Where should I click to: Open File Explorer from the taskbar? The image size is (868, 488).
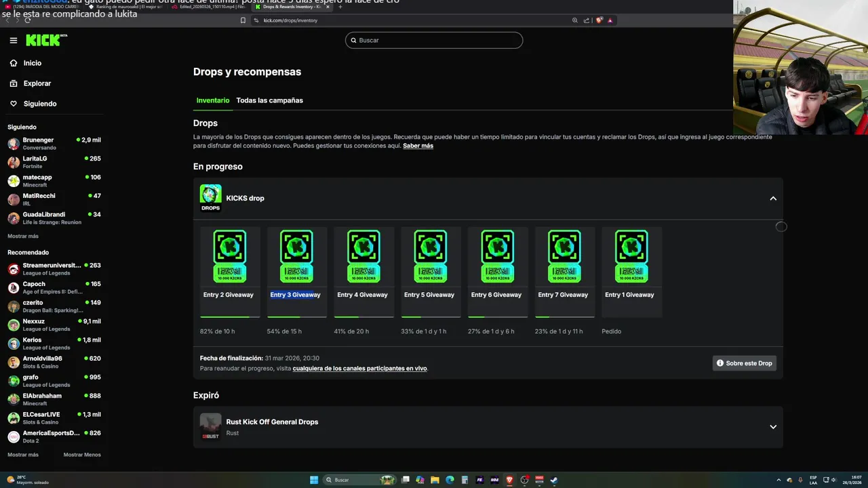[435, 480]
